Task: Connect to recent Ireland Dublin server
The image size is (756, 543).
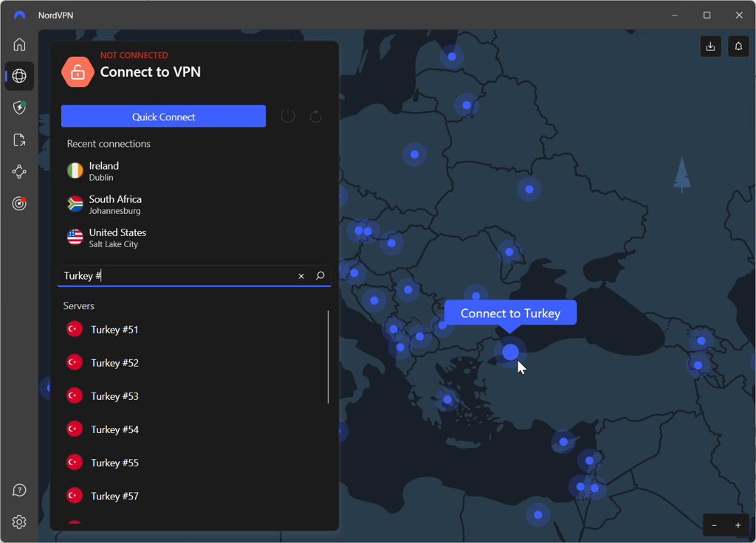Action: point(193,171)
